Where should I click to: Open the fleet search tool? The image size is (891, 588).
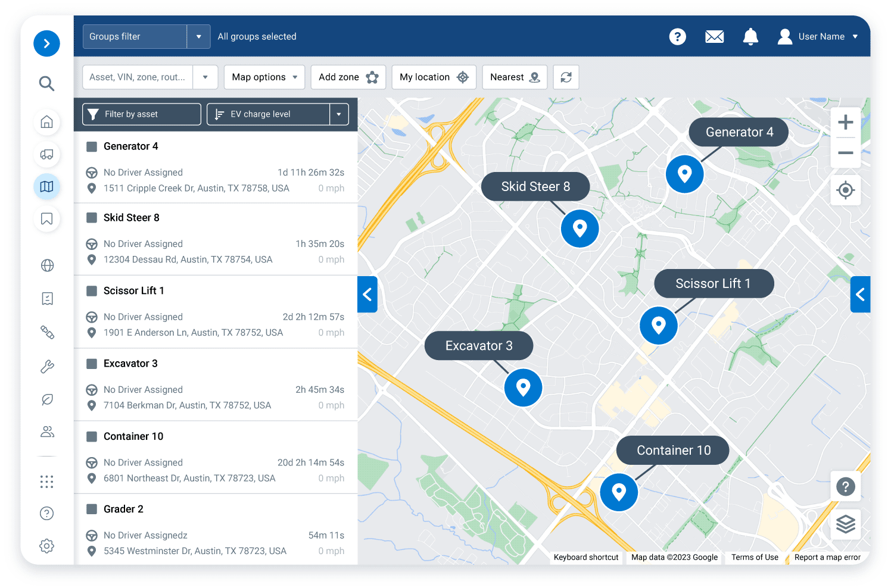pyautogui.click(x=46, y=83)
